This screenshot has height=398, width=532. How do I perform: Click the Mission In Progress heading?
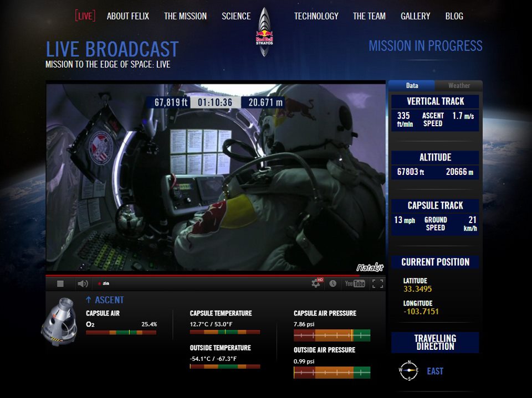[426, 46]
